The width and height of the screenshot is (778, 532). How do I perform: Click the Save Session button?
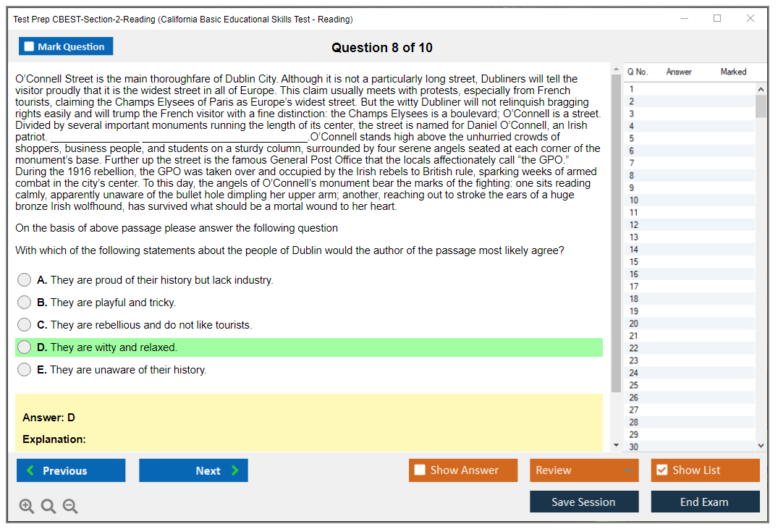[x=583, y=502]
